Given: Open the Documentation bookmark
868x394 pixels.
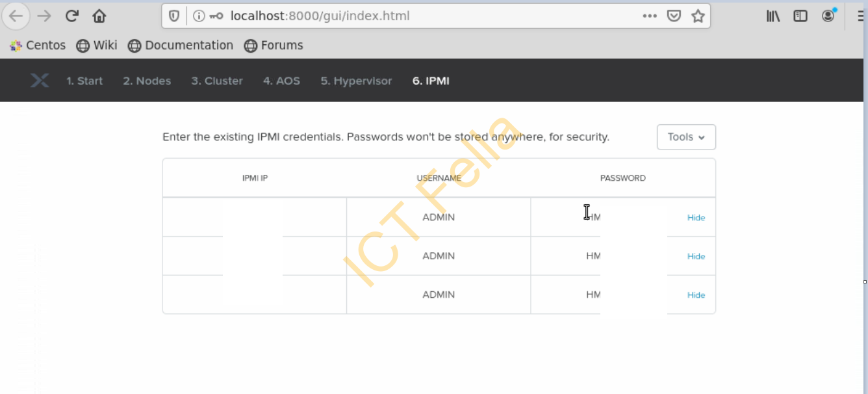Looking at the screenshot, I should 181,46.
